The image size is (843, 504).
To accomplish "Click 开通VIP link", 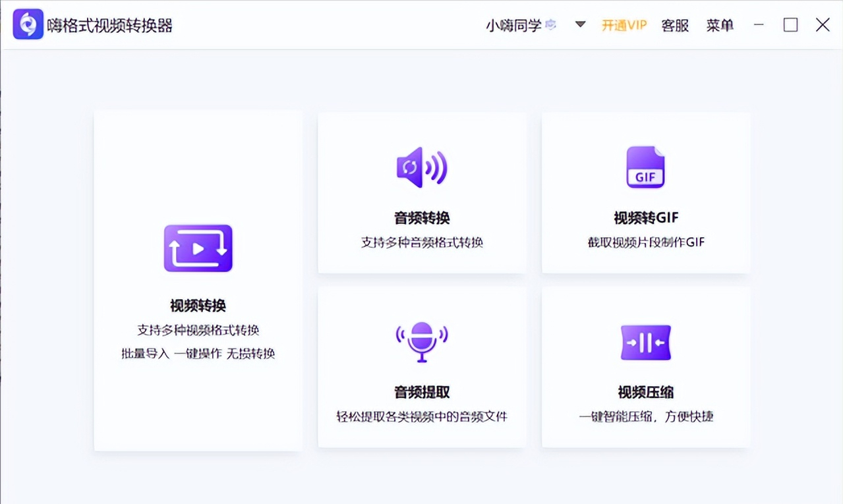I will 624,25.
